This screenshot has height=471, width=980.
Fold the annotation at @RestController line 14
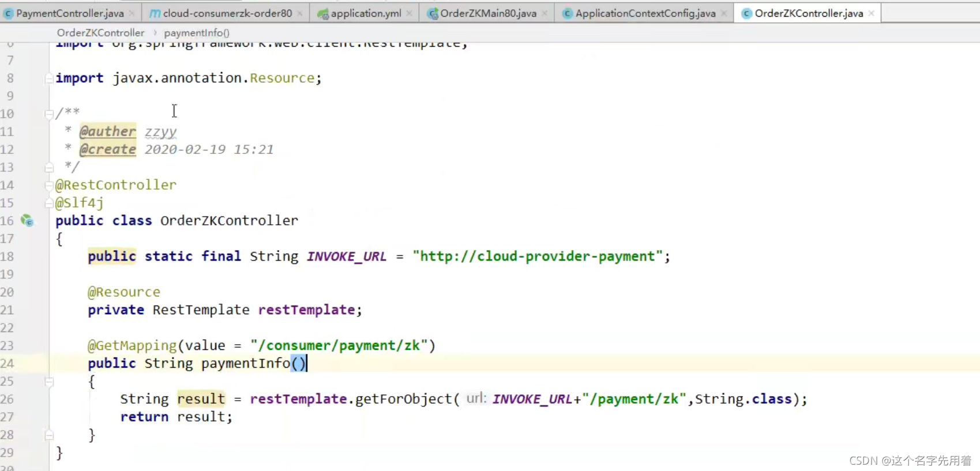[49, 186]
